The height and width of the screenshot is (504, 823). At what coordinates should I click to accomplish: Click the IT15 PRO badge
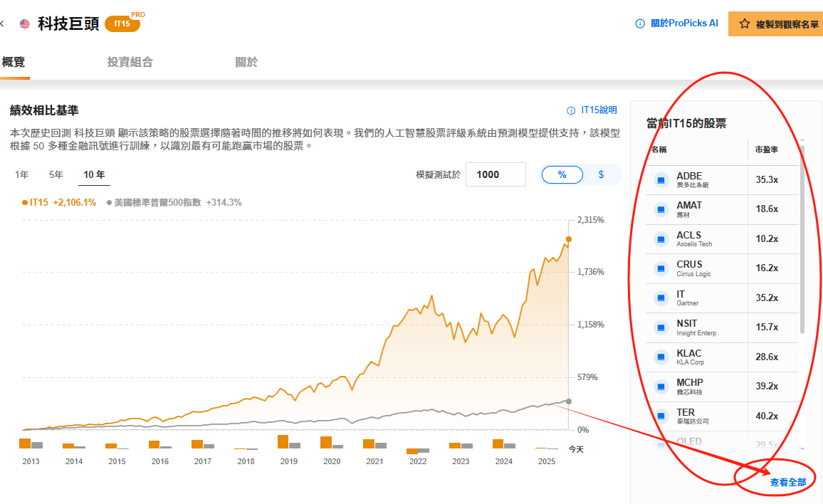(122, 23)
